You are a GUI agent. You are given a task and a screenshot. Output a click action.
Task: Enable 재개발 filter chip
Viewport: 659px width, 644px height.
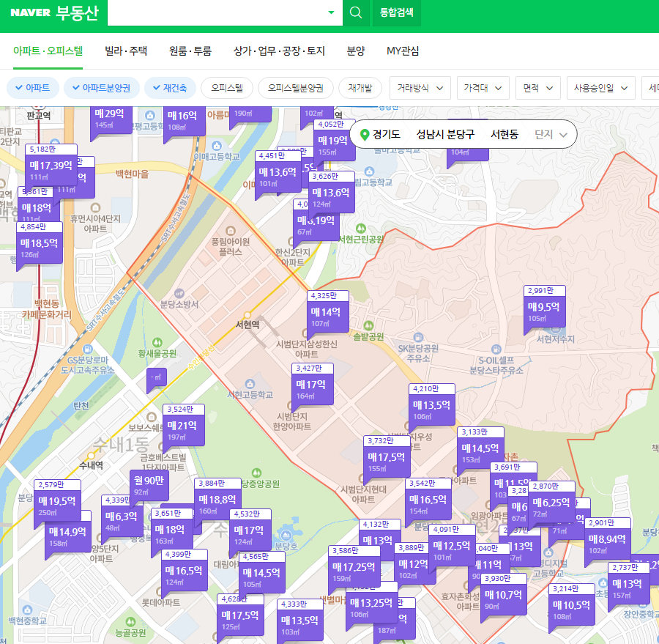[x=360, y=88]
